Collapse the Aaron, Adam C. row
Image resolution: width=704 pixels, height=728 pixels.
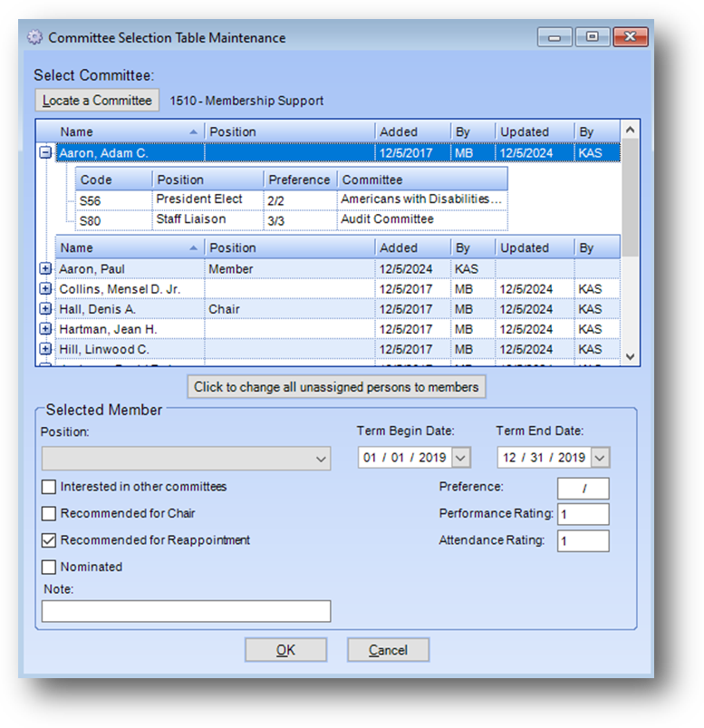[x=45, y=152]
